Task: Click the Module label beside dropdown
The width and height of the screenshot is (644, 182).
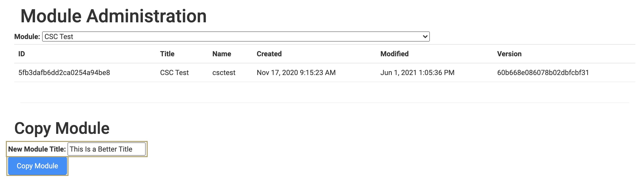Action: tap(27, 37)
